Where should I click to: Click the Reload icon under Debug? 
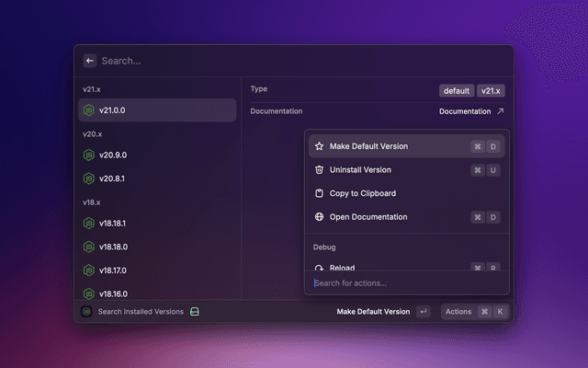click(319, 267)
